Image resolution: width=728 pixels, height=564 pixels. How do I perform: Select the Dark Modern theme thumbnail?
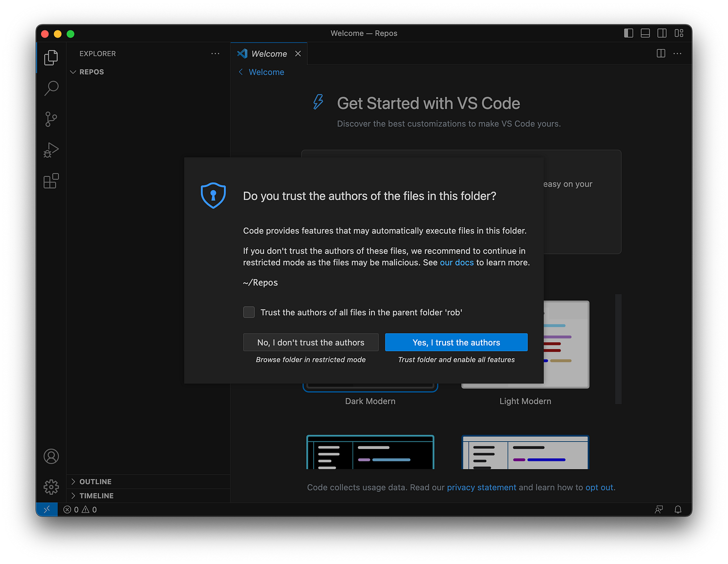370,387
